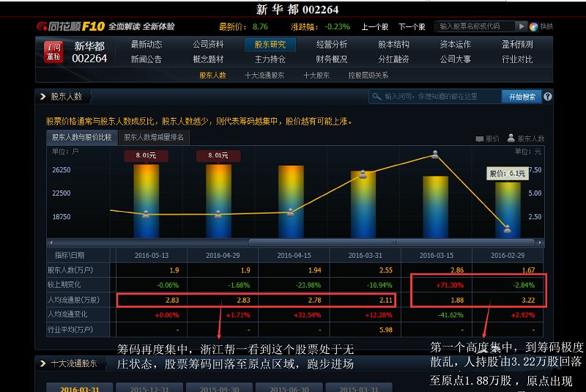Image resolution: width=586 pixels, height=392 pixels.
Task: Open the 最新动态 menu
Action: [146, 45]
